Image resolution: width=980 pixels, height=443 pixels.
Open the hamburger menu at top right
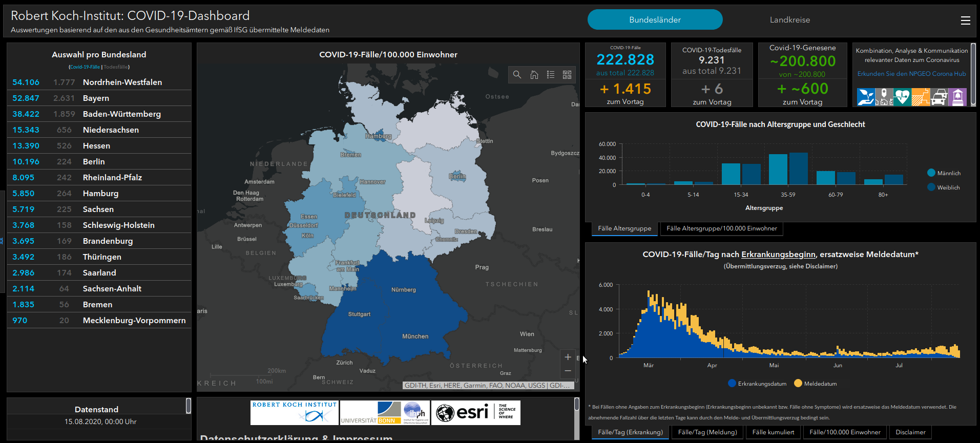pos(965,20)
